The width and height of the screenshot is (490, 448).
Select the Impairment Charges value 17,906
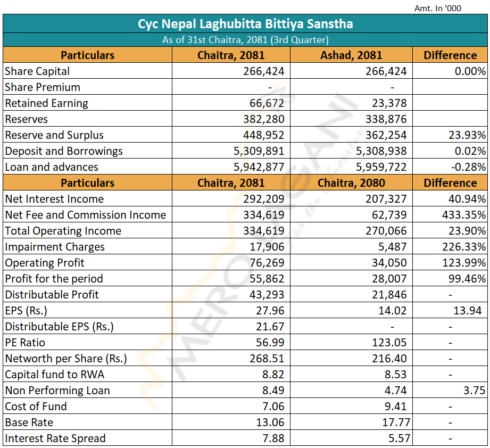(267, 247)
